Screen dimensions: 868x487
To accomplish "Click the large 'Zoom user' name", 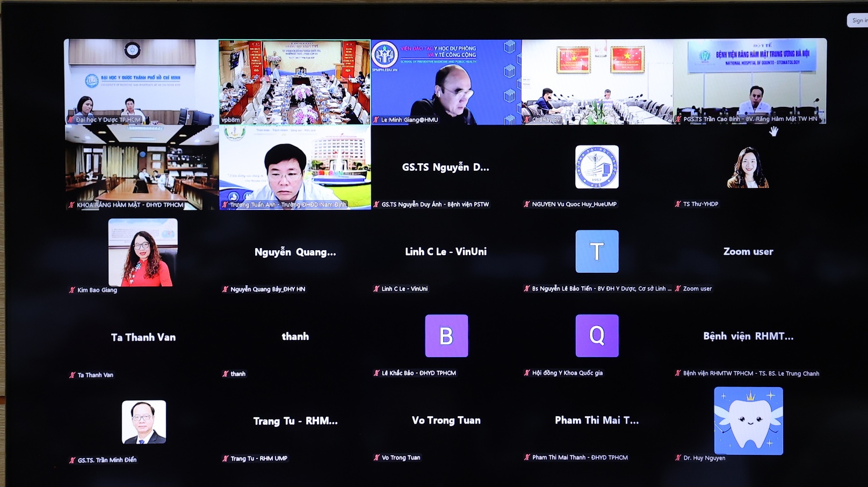I will point(748,251).
